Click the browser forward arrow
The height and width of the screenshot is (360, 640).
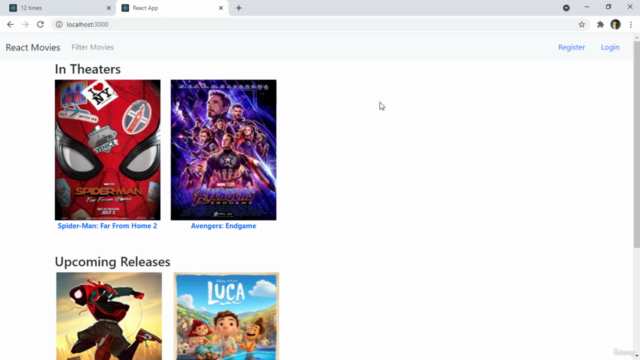click(x=25, y=24)
